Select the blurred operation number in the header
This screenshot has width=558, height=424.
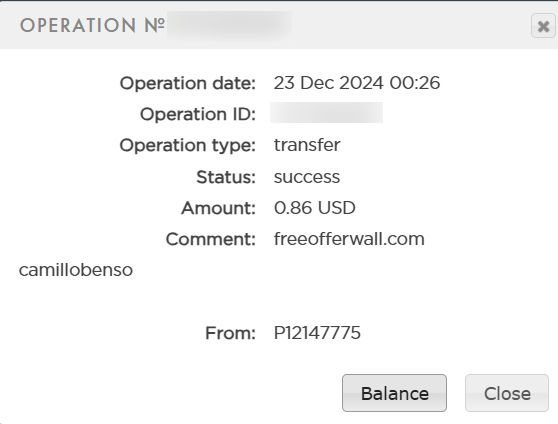[x=229, y=24]
